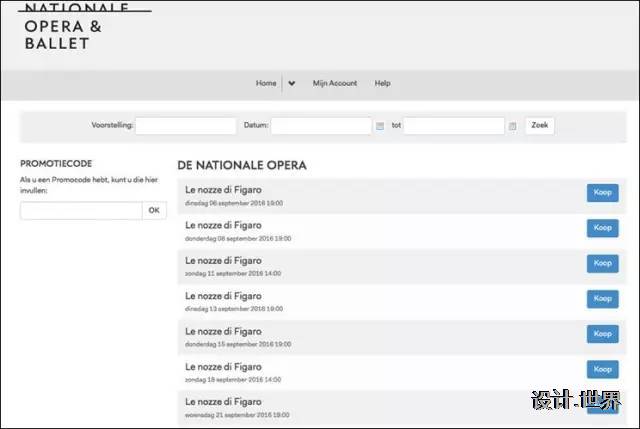Click Koop for donderdag 15 september show
Image resolution: width=640 pixels, height=429 pixels.
click(602, 334)
